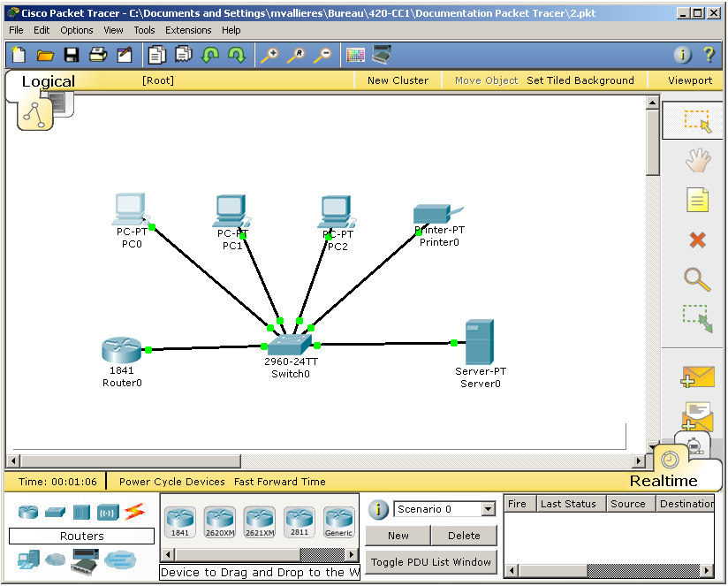
Task: Open the Activity Wizard toolbar icon
Action: 125,55
